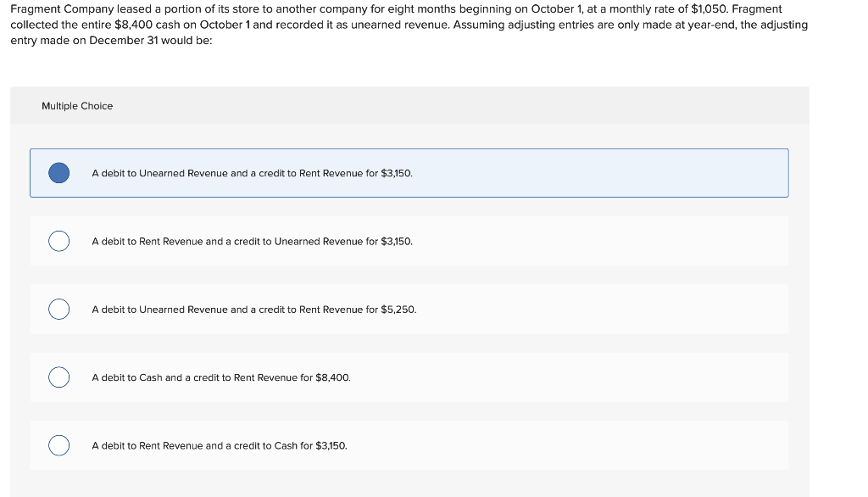
Task: Click answer text 'A debit to Unearned Revenue and a credit to Rent Revenue for $3,150.'
Action: coord(252,173)
